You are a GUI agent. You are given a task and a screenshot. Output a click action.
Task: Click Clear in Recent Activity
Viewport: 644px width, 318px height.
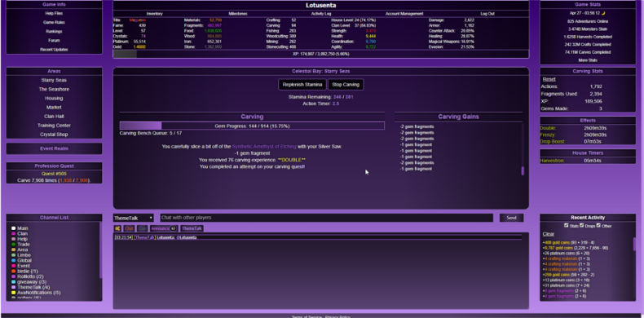[x=549, y=234]
